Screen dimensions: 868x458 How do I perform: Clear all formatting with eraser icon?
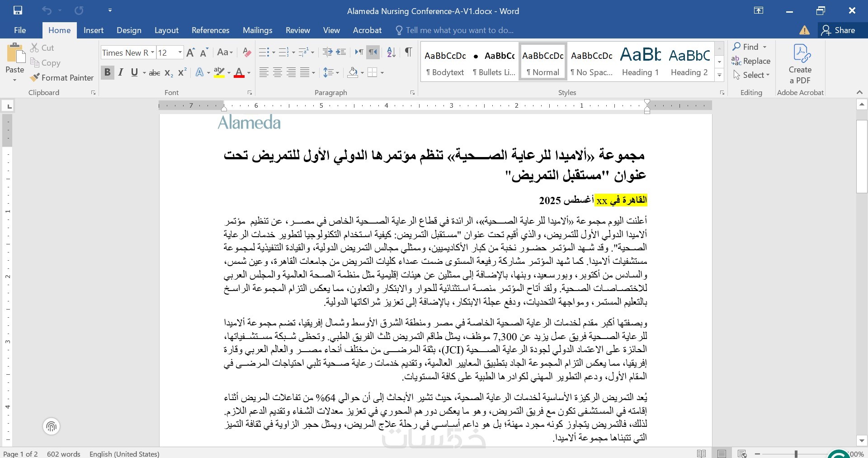(247, 52)
